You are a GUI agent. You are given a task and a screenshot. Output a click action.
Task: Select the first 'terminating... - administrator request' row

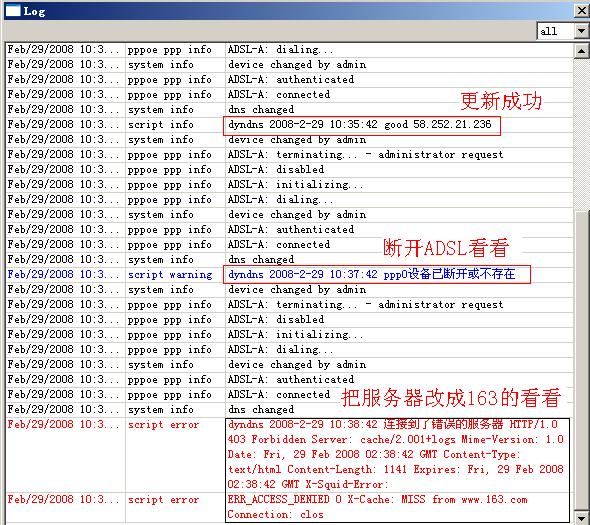click(289, 155)
